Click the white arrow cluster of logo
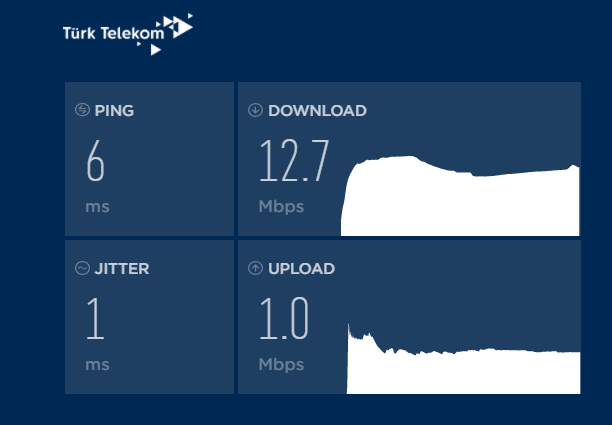 point(170,34)
